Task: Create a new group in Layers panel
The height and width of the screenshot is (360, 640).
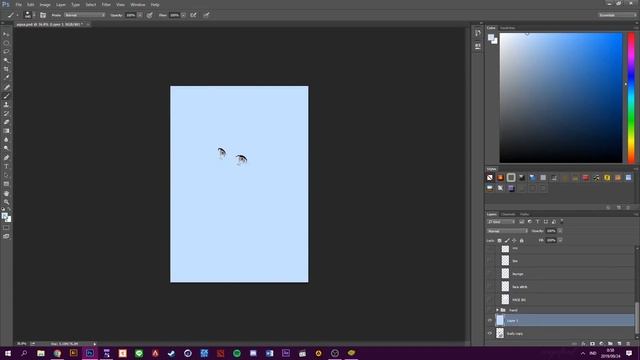Action: [610, 344]
